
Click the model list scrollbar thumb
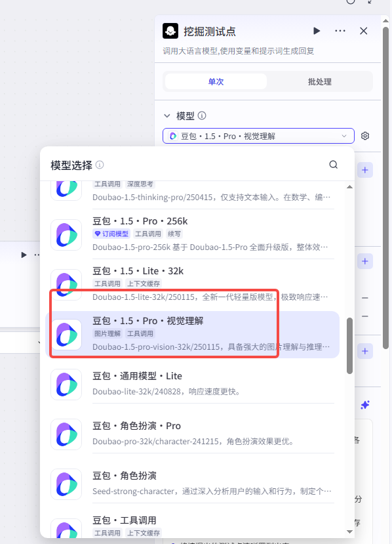(x=349, y=346)
